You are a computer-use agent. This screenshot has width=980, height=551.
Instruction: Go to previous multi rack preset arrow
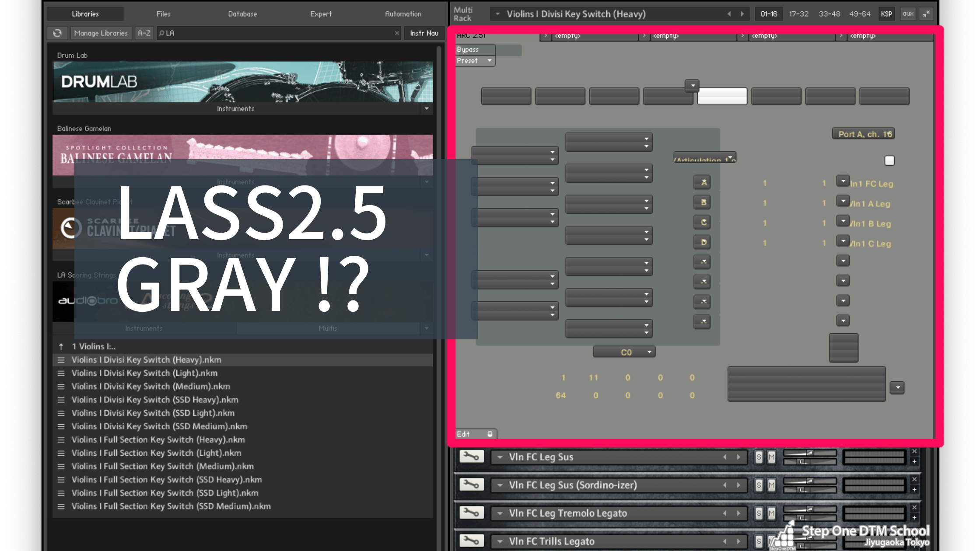coord(729,14)
